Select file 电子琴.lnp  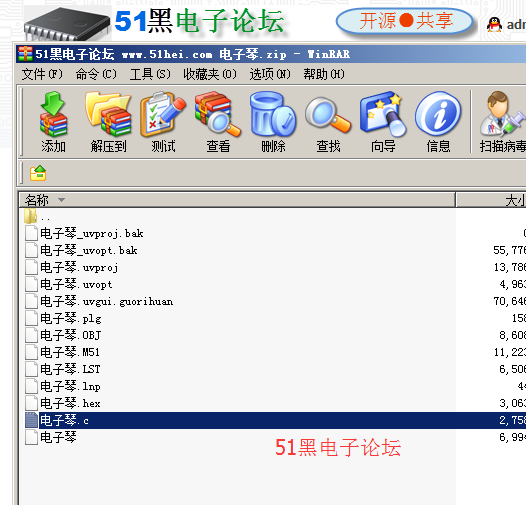70,386
